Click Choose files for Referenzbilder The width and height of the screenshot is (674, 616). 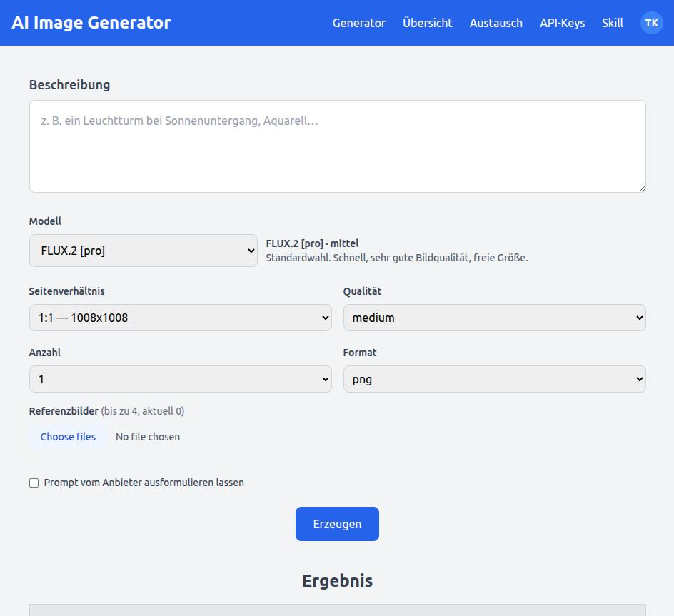tap(68, 437)
